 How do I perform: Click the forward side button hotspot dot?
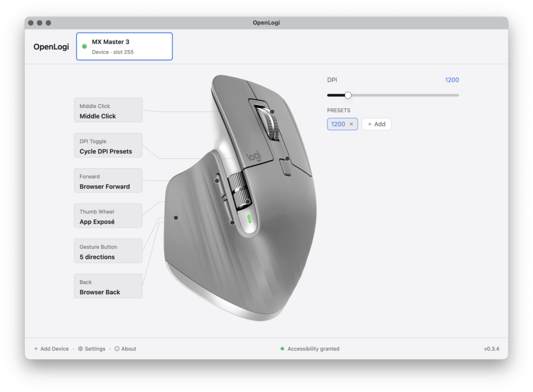tap(217, 181)
